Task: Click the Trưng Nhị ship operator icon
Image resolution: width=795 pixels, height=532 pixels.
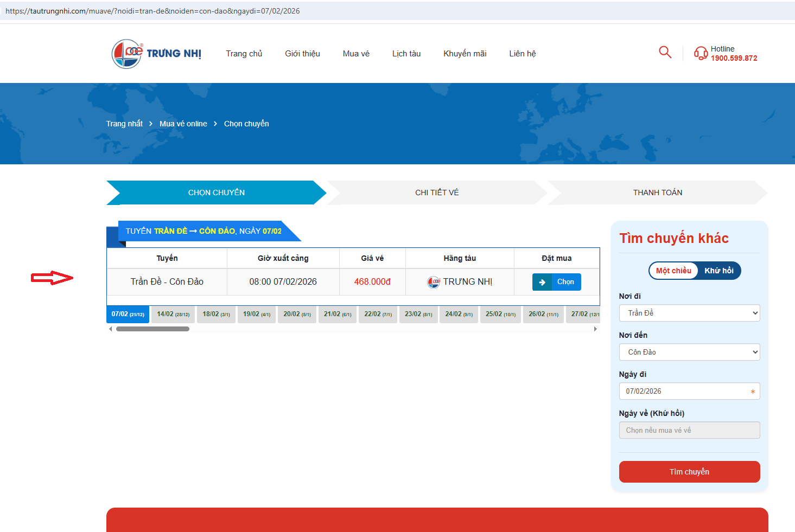Action: pos(434,282)
